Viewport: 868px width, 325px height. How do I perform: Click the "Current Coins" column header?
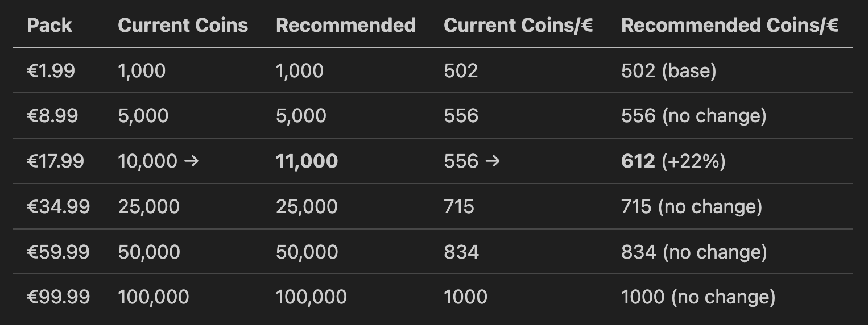(x=183, y=26)
